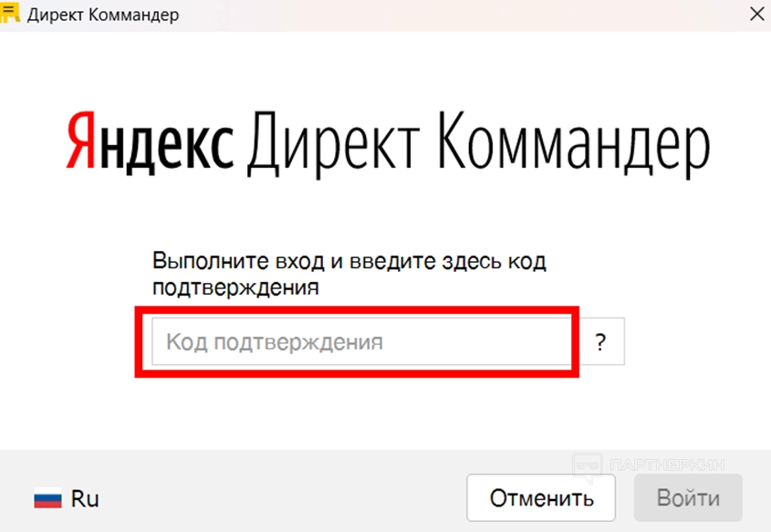The image size is (771, 532).
Task: Click the Russian flag icon
Action: click(47, 499)
